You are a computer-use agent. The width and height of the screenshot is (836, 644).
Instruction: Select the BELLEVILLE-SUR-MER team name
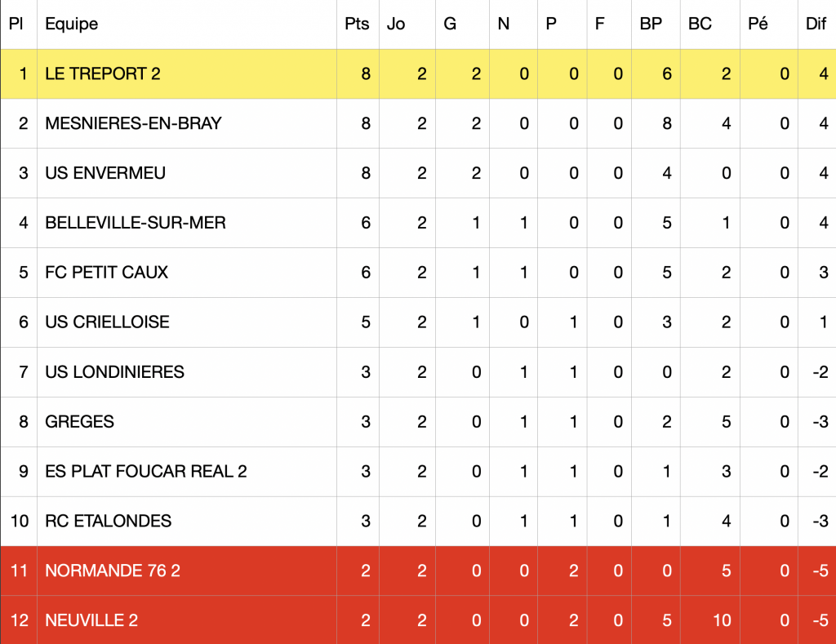(136, 223)
